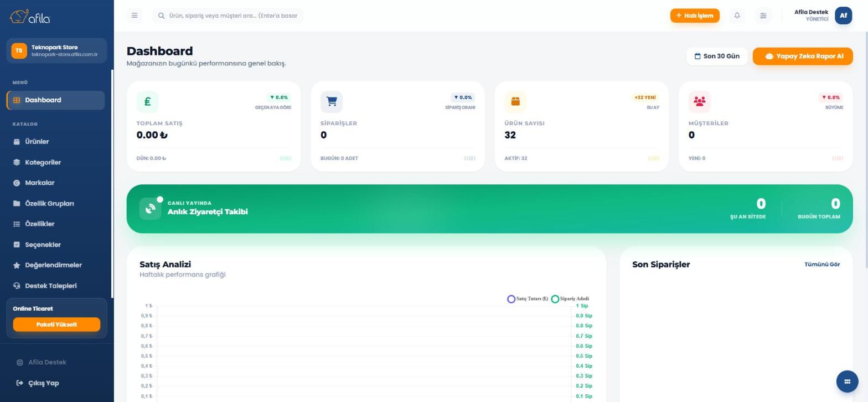Screen dimensions: 868x402
Task: Toggle the hamburger sidebar menu icon
Action: tap(135, 16)
